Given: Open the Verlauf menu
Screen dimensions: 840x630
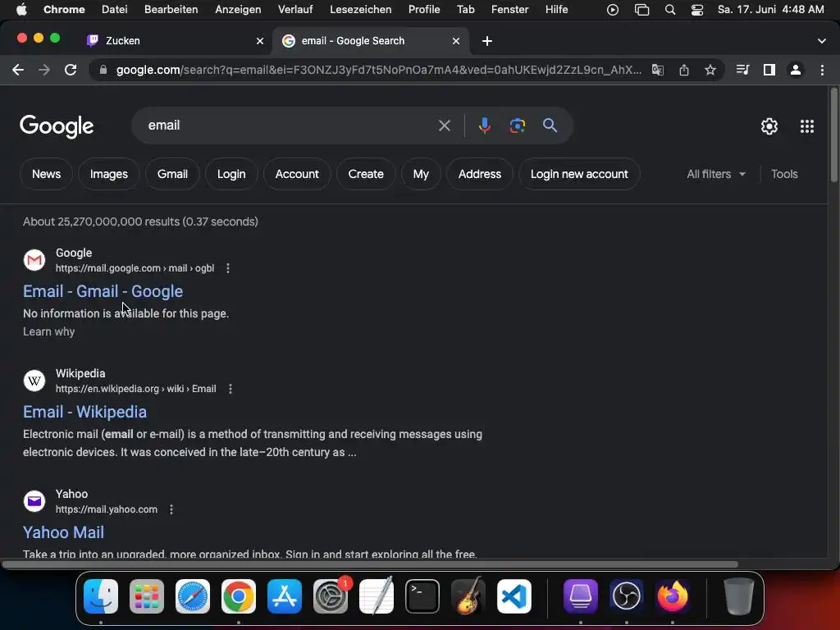Looking at the screenshot, I should coord(295,10).
